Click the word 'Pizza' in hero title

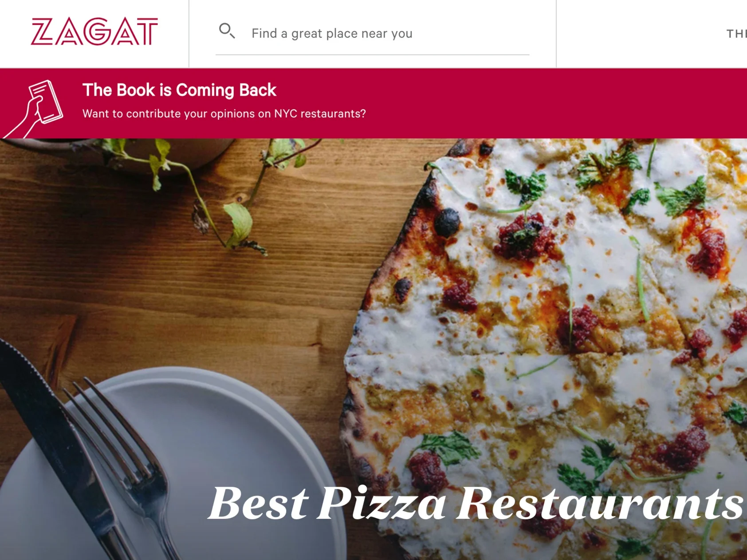click(382, 503)
